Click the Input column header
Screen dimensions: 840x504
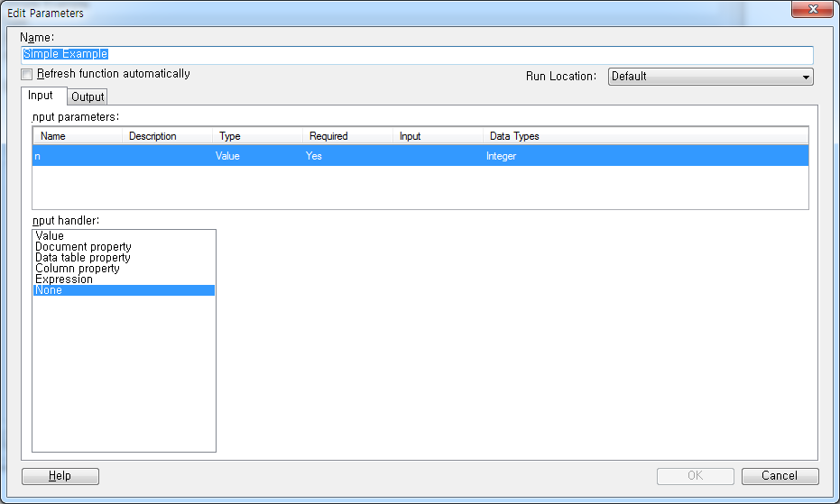437,136
